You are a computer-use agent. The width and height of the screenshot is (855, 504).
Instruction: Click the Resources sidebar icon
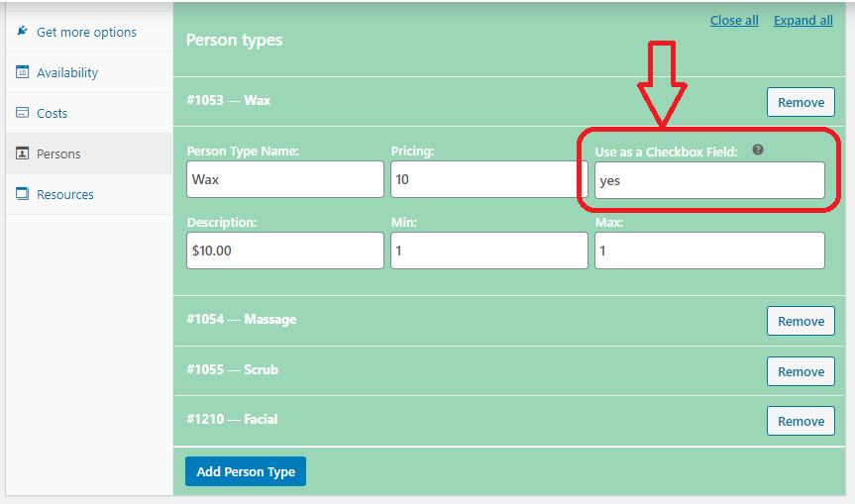tap(23, 194)
